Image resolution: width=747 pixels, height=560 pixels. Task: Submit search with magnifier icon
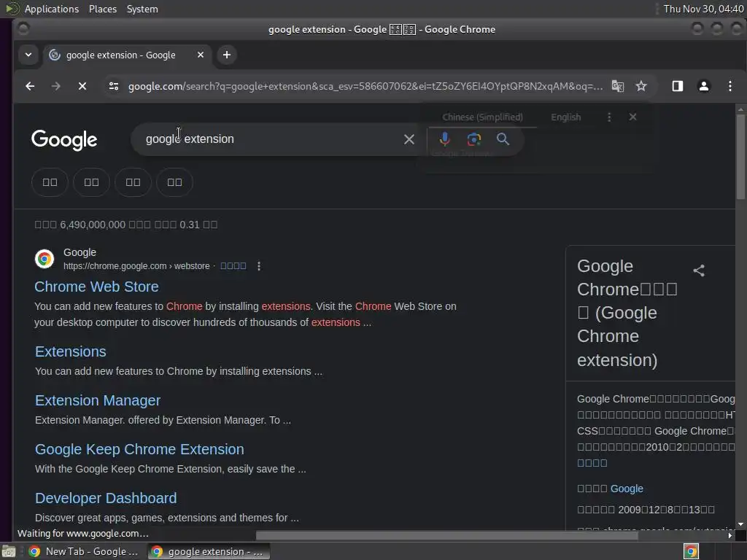503,139
